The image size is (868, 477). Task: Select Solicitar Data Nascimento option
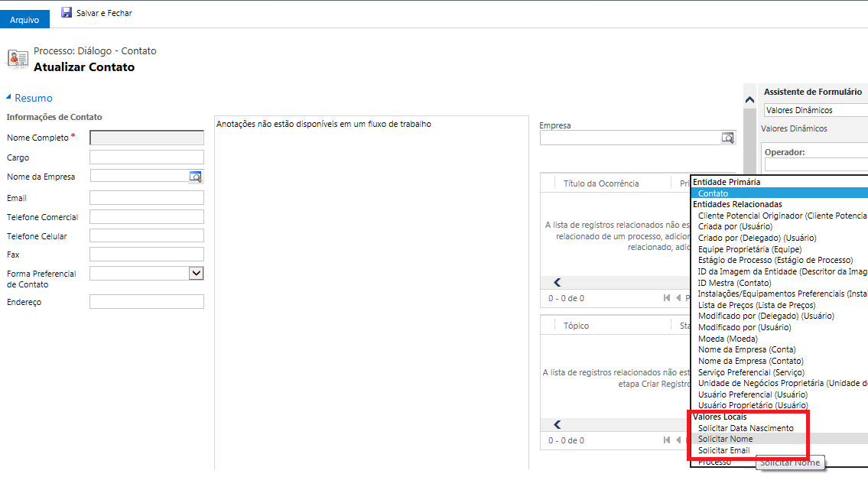(x=746, y=428)
